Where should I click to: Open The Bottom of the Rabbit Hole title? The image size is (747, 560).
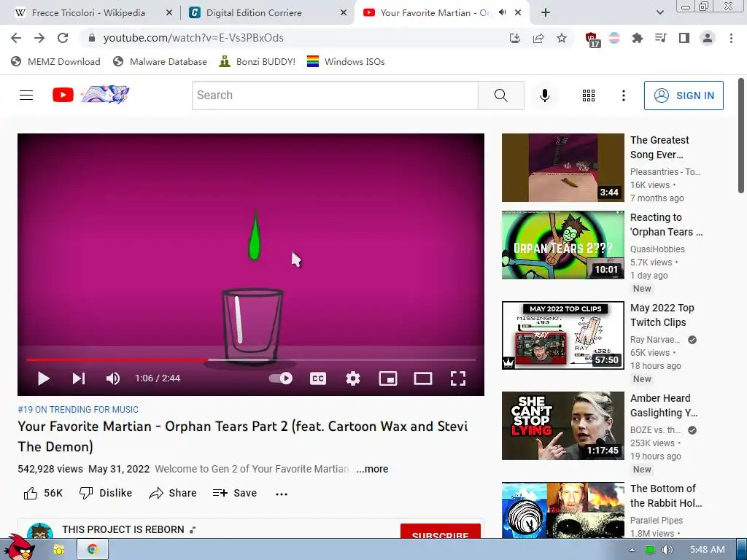[666, 496]
